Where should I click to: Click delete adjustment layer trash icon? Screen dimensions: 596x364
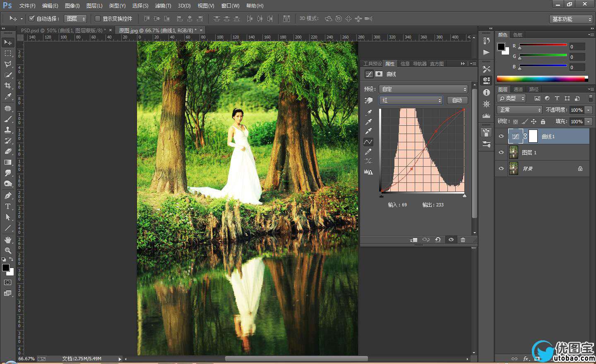click(463, 239)
